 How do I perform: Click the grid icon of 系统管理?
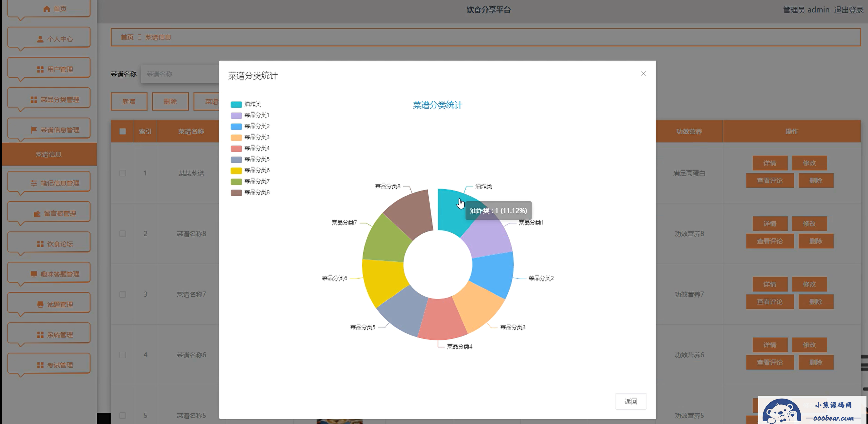[40, 335]
